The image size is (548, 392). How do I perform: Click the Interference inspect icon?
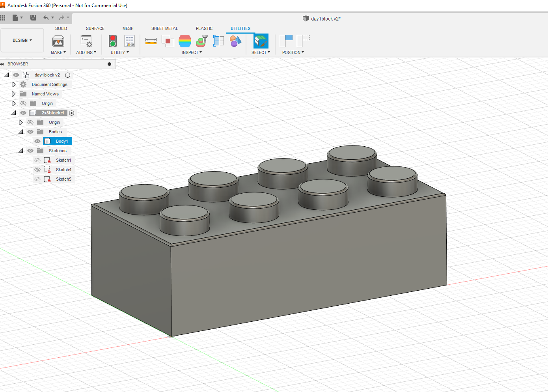[x=168, y=41]
